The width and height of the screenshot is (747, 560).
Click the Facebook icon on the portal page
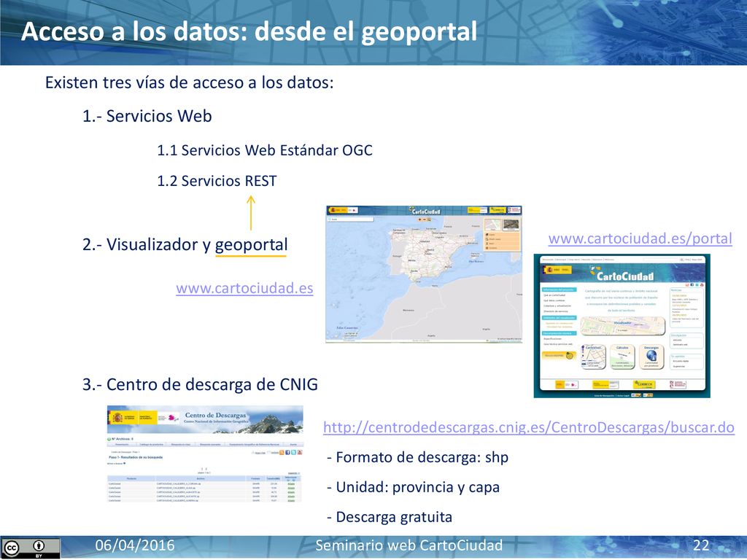point(692,285)
